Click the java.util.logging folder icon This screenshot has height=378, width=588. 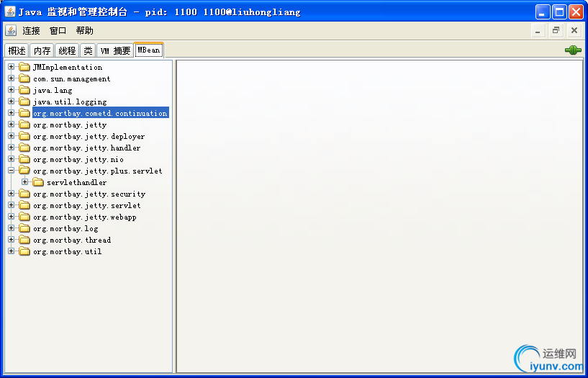pos(24,102)
